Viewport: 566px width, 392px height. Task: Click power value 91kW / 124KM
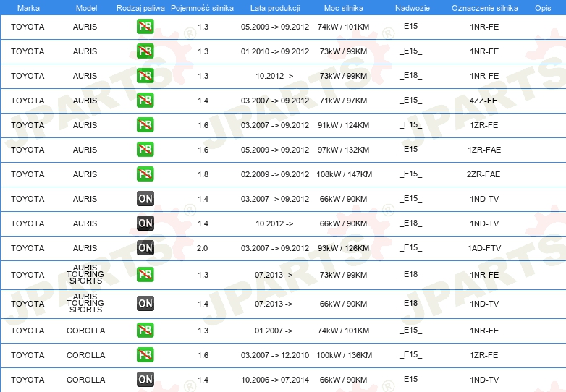tap(343, 125)
